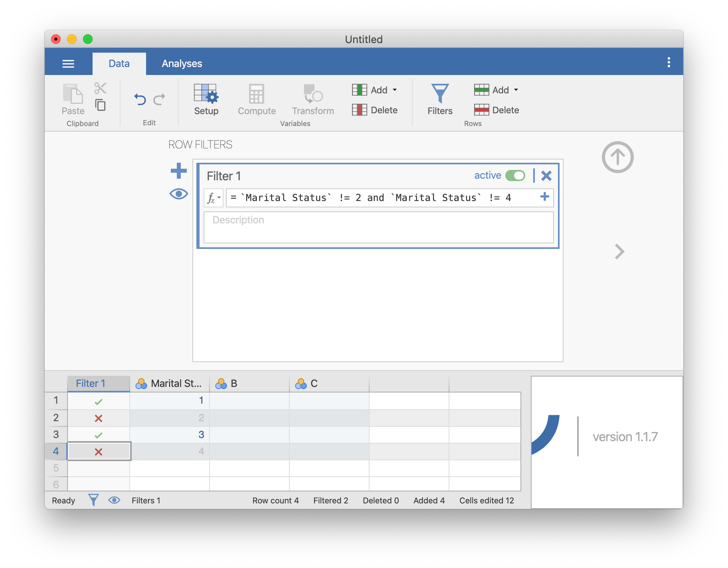728x568 pixels.
Task: Undo the last edit
Action: 140,99
